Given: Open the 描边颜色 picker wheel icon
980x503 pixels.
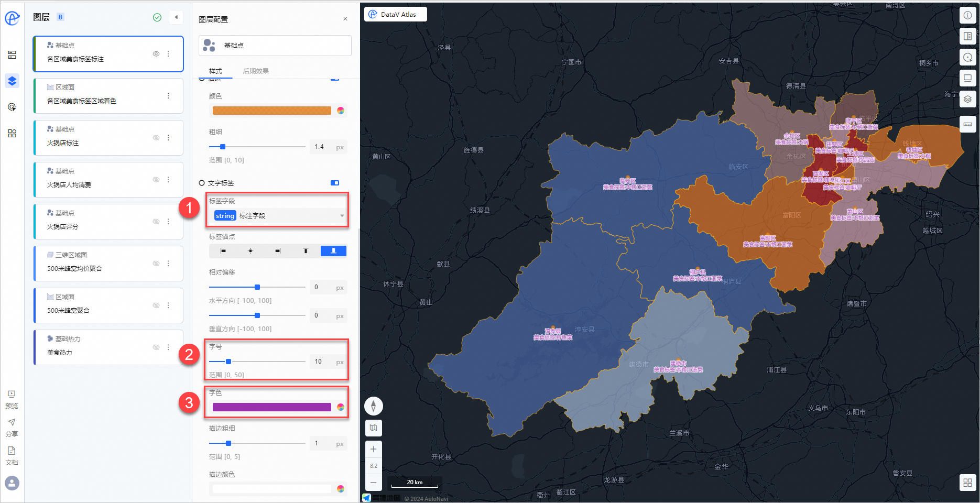Looking at the screenshot, I should (341, 489).
